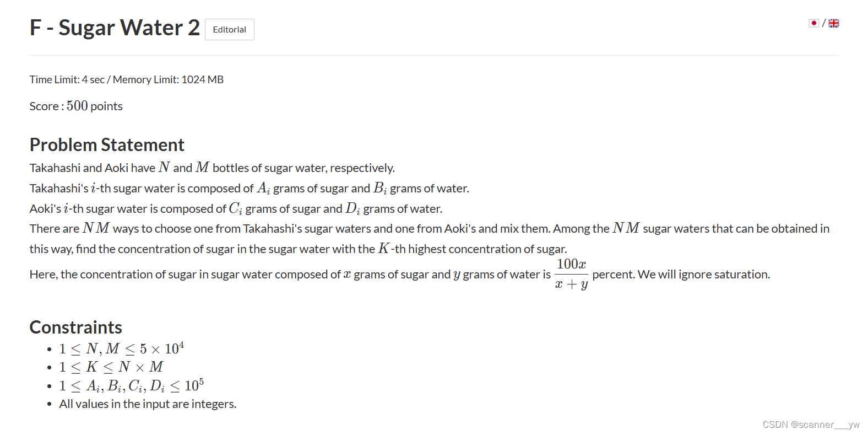Select the N, M ≤ 5 × 10^4 constraint
868x435 pixels.
click(122, 348)
